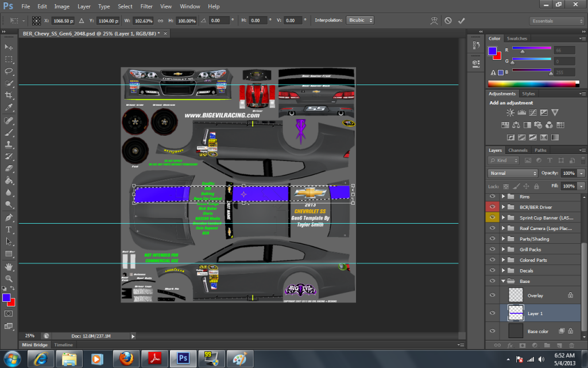Open Windows Start menu
Image resolution: width=588 pixels, height=368 pixels.
click(12, 359)
